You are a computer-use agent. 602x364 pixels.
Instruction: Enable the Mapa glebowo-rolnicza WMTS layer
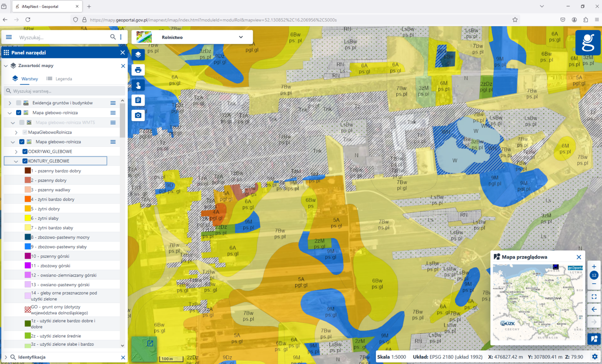coord(22,122)
